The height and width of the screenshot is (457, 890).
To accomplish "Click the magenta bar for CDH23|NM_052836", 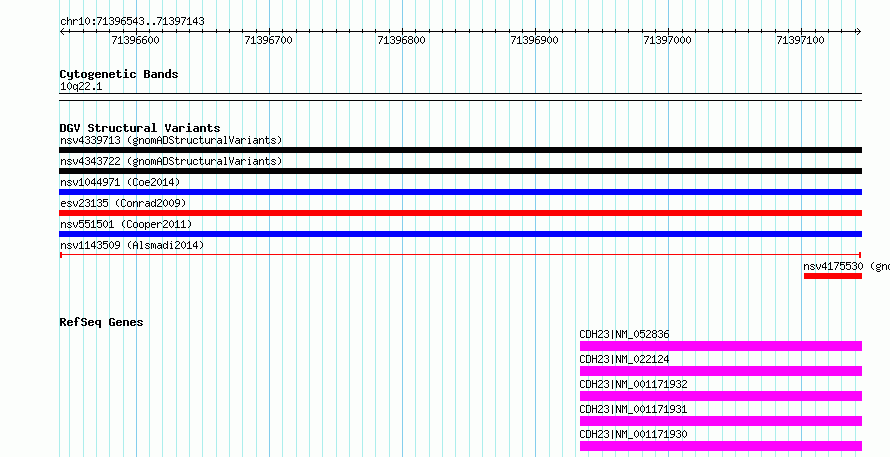I will [721, 346].
